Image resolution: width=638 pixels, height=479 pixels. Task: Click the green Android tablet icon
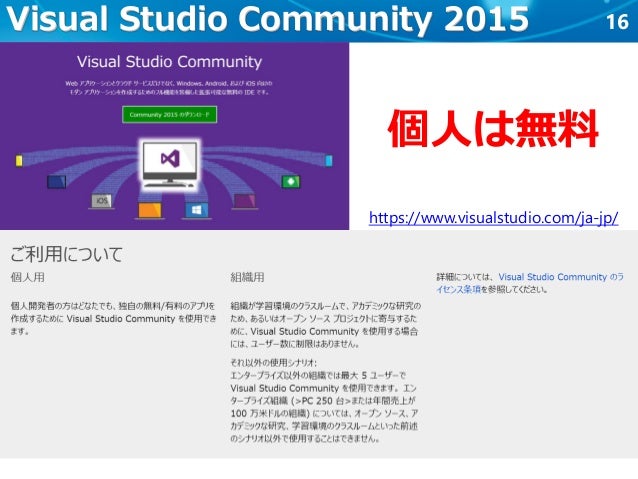tap(291, 181)
